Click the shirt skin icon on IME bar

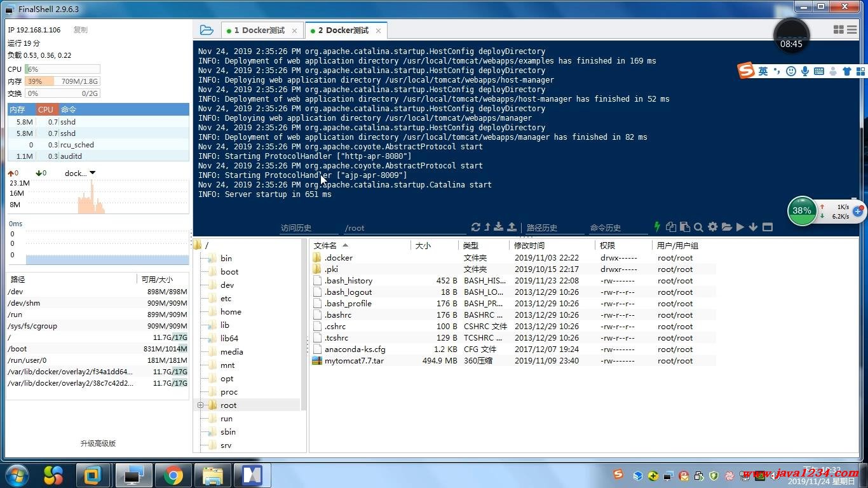pyautogui.click(x=846, y=71)
